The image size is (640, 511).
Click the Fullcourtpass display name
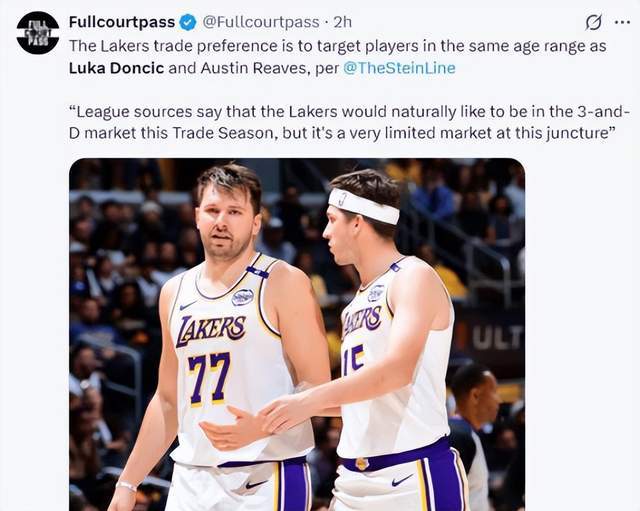(x=121, y=22)
